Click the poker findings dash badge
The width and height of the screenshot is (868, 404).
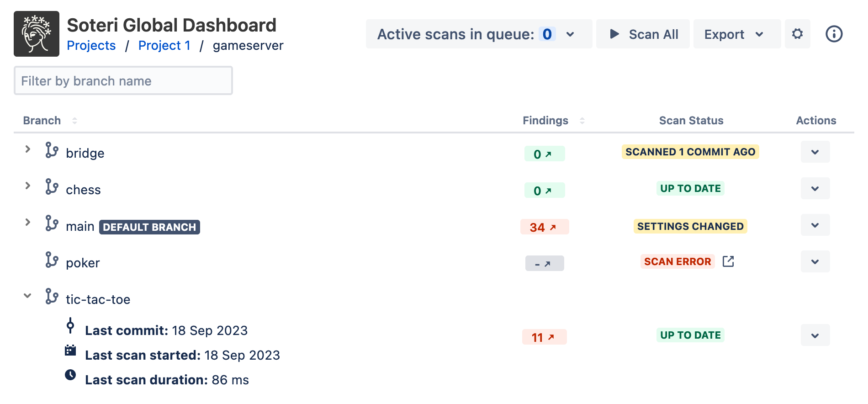[544, 263]
